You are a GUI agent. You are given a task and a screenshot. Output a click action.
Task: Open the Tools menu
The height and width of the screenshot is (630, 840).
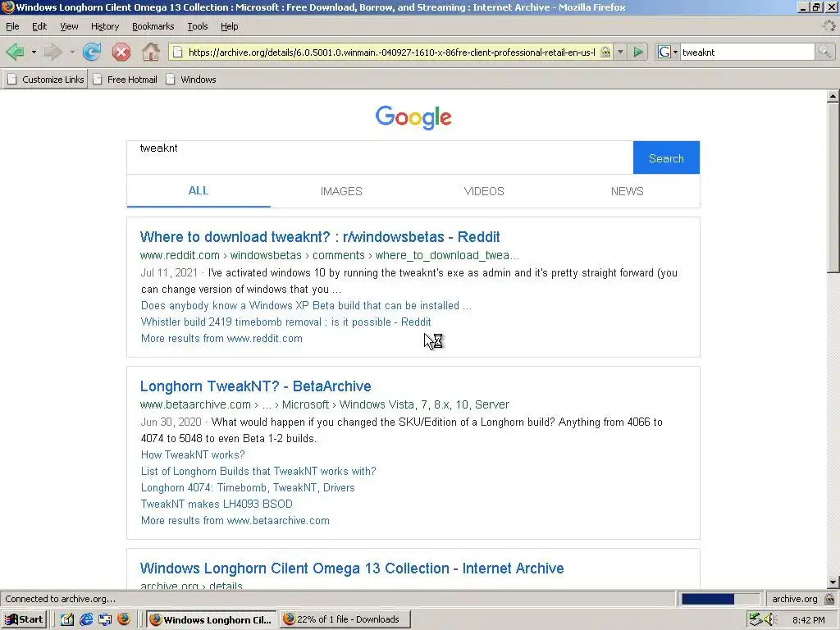[197, 26]
